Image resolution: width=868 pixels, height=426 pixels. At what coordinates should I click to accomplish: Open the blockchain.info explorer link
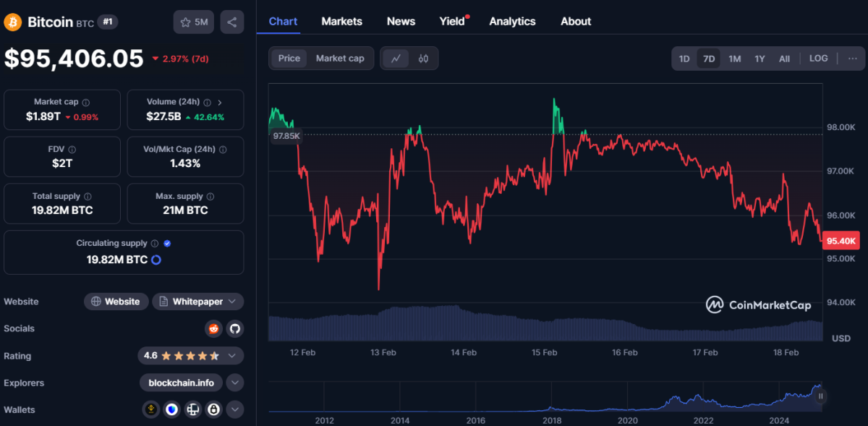pos(181,383)
